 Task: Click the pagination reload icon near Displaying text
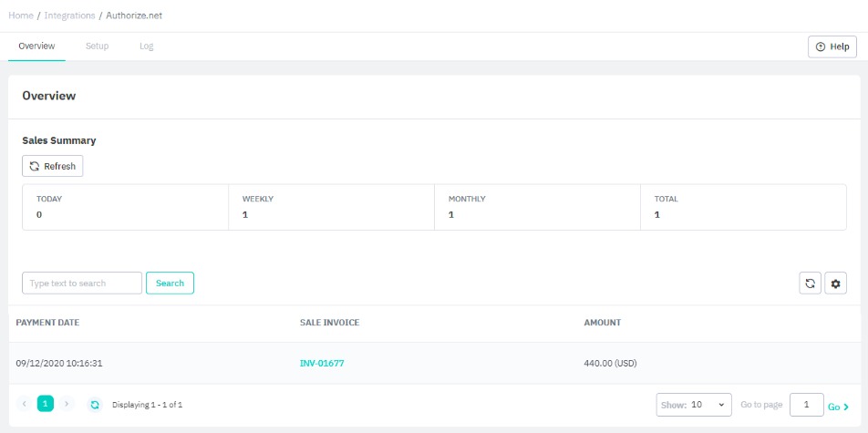(x=95, y=404)
